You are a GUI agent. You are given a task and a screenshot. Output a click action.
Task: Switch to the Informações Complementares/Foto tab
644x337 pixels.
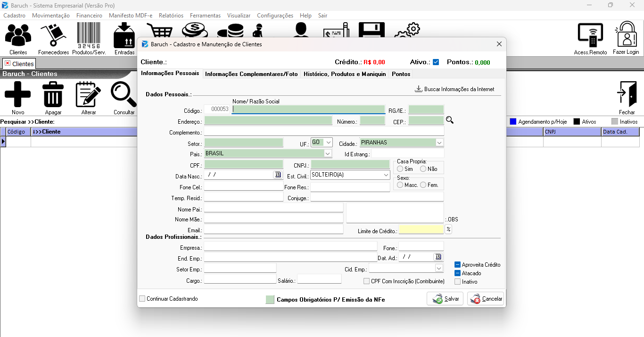[x=251, y=74]
